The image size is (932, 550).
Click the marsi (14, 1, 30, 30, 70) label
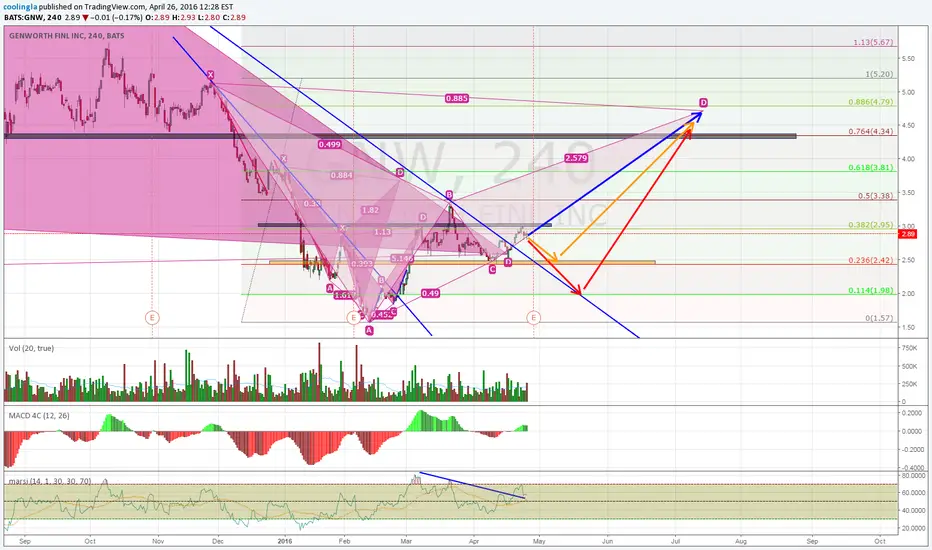point(50,481)
